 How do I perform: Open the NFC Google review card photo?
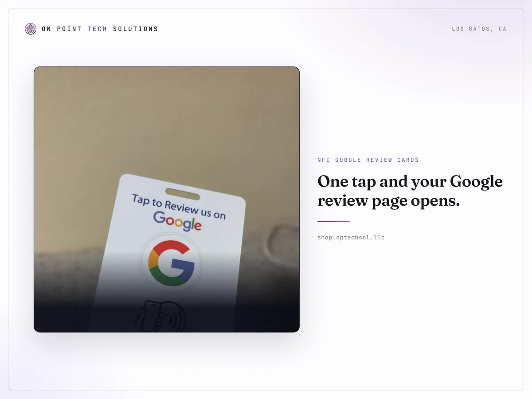tap(167, 199)
